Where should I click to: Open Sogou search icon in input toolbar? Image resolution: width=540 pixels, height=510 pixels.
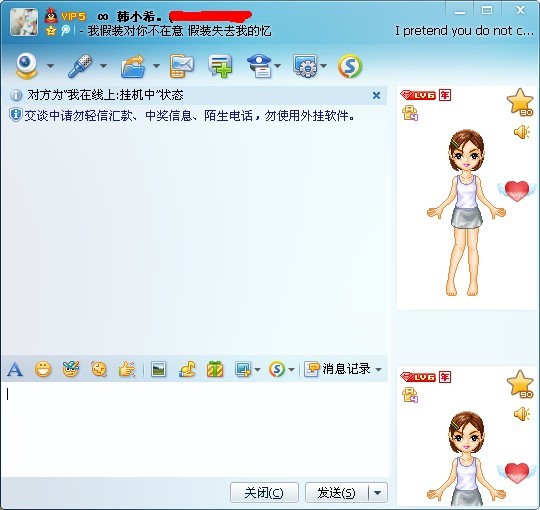[277, 370]
